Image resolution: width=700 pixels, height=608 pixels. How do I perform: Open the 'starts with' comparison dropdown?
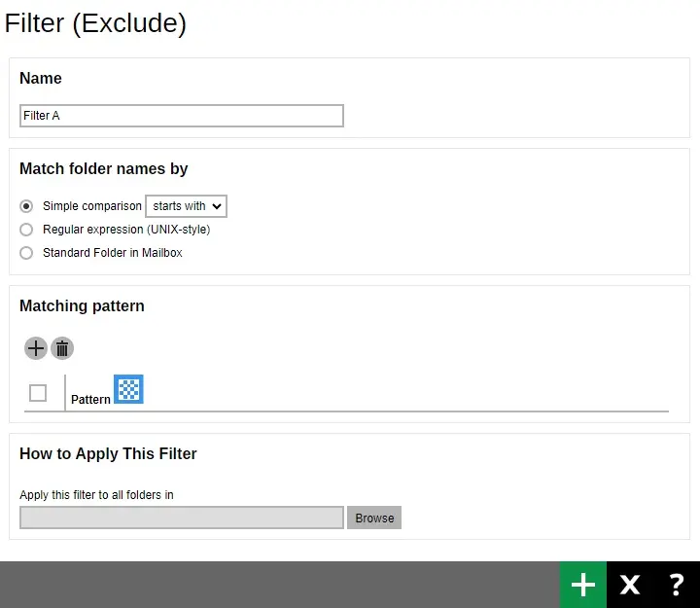[186, 206]
